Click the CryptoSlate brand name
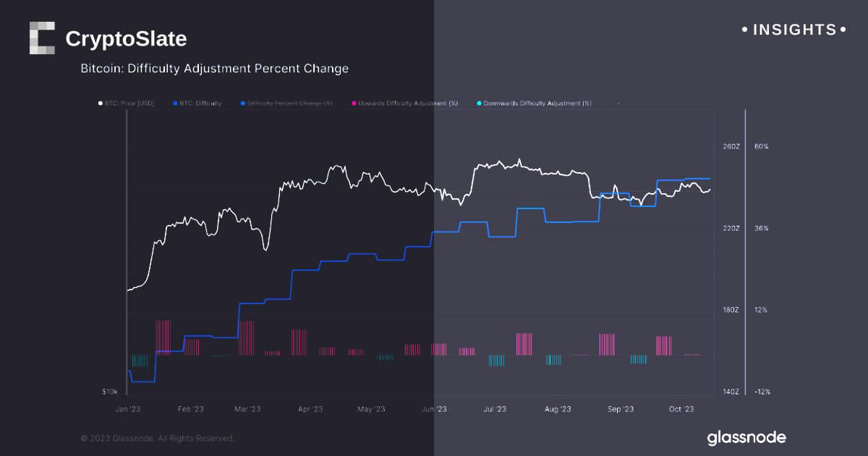This screenshot has height=456, width=868. coord(126,38)
